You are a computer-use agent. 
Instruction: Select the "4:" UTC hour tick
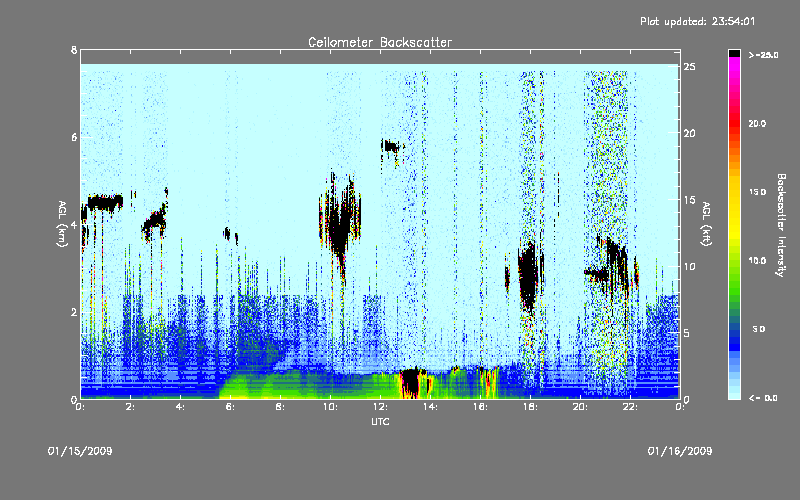(181, 407)
